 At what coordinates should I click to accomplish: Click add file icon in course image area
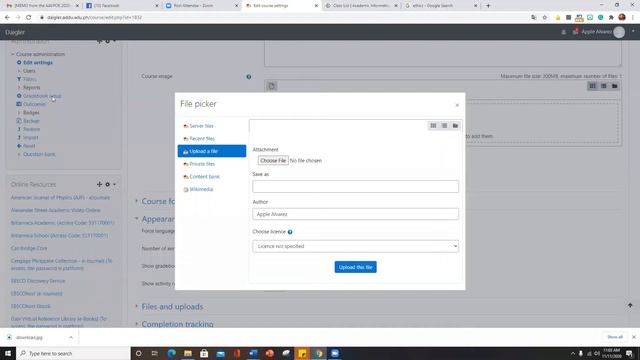pyautogui.click(x=271, y=86)
